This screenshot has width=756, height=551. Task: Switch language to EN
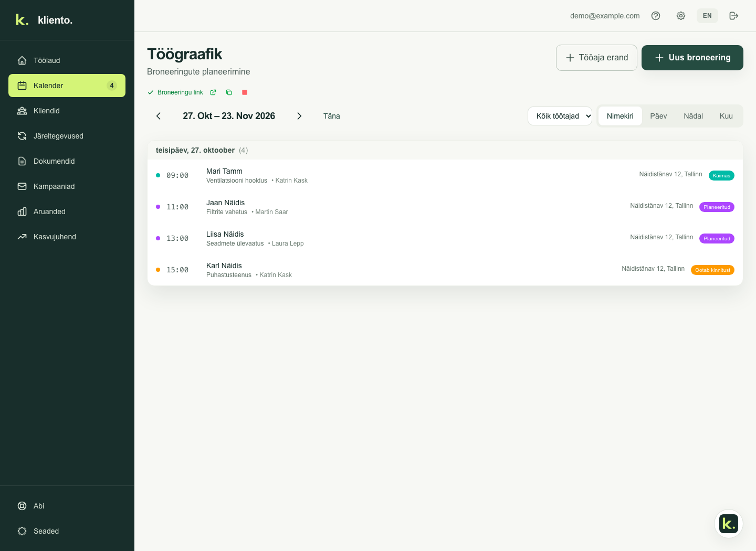click(x=707, y=16)
